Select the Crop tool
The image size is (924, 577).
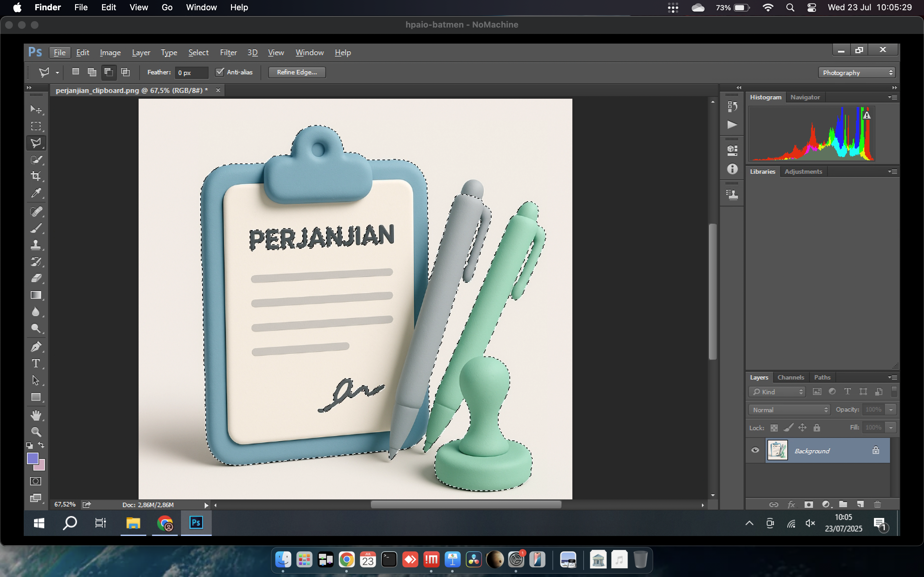pos(36,176)
